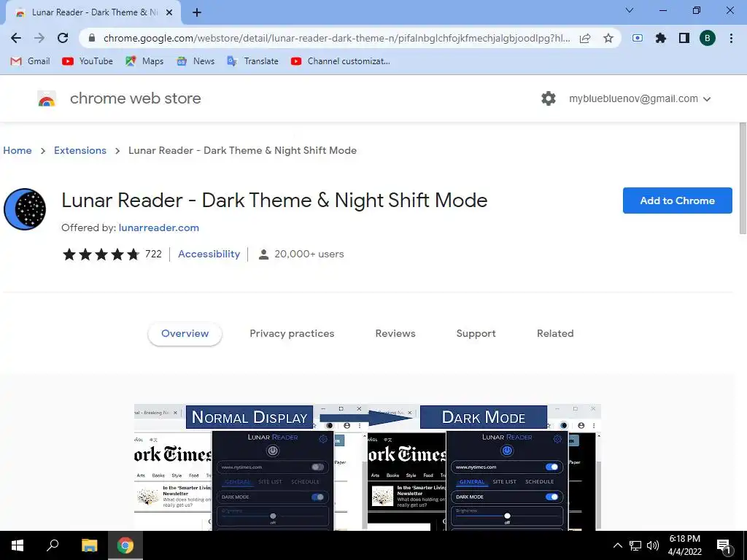The image size is (747, 560).
Task: Show hidden system tray icons
Action: pos(617,545)
